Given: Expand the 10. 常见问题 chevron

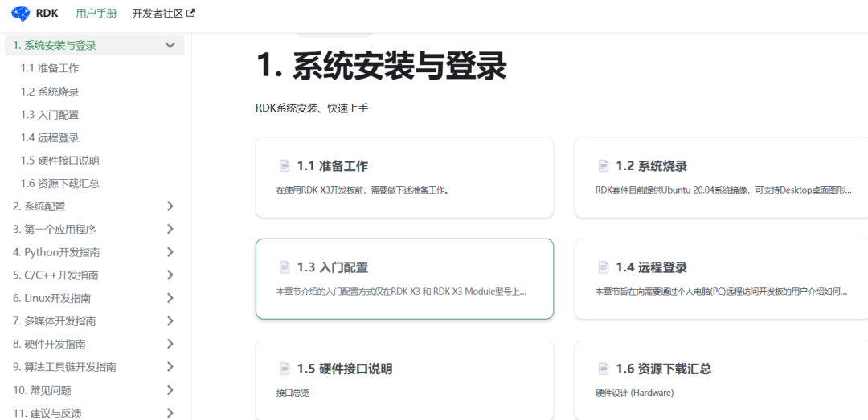Looking at the screenshot, I should [x=170, y=390].
